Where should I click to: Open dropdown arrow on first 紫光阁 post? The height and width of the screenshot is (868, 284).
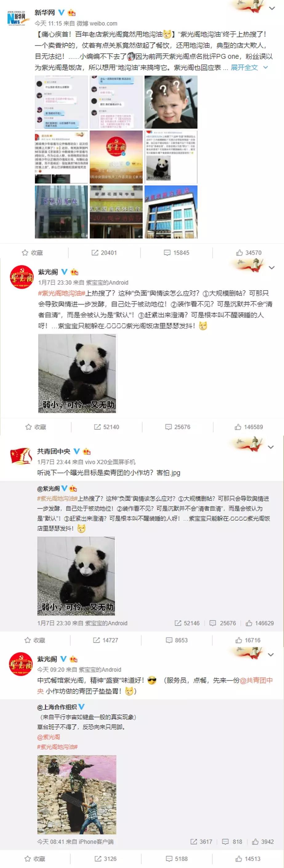272,267
